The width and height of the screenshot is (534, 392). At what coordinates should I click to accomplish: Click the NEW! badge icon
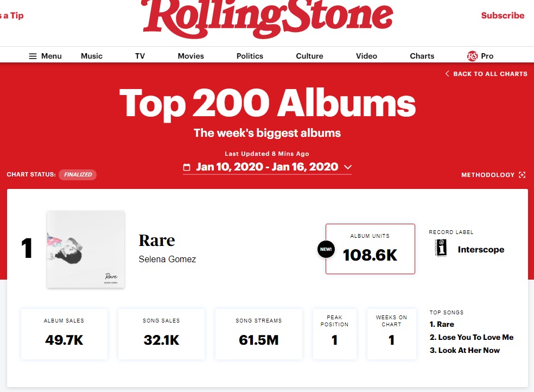click(326, 250)
